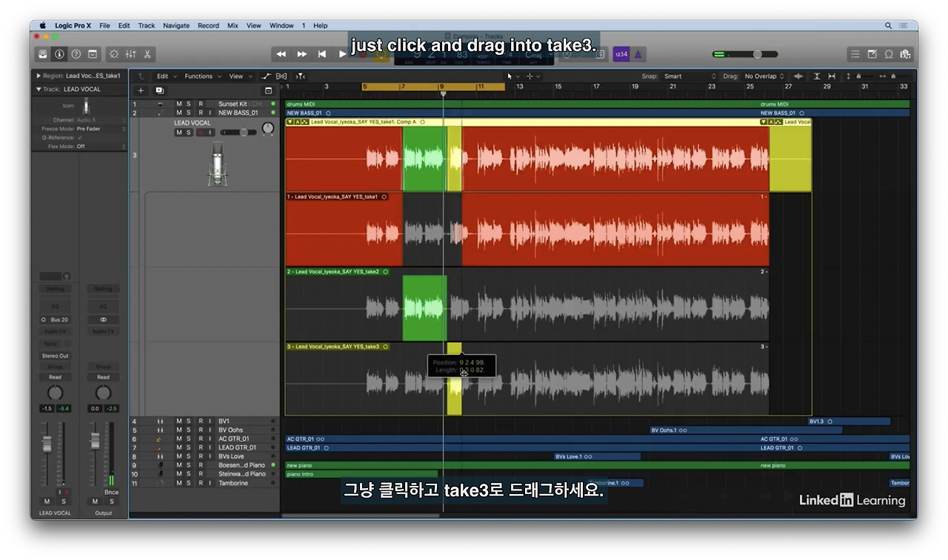
Task: Click the LEAD VOCAL track volume slider
Action: coord(238,133)
